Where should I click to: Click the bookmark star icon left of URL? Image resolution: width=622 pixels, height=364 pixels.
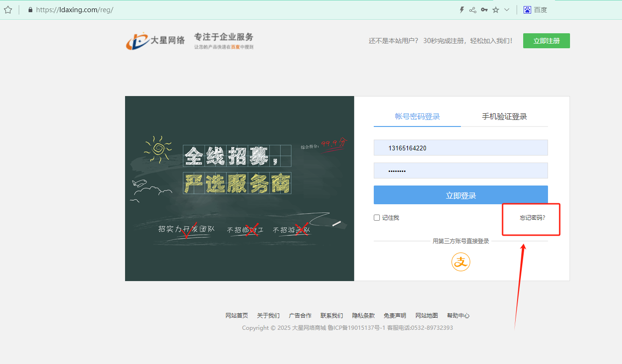tap(8, 10)
